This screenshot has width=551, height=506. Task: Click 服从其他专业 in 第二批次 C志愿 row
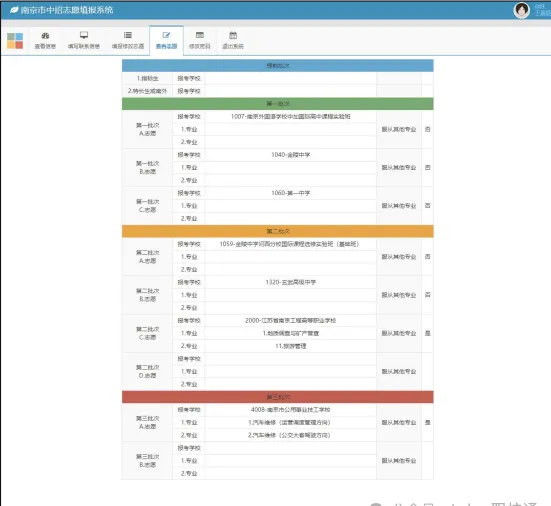(x=399, y=333)
